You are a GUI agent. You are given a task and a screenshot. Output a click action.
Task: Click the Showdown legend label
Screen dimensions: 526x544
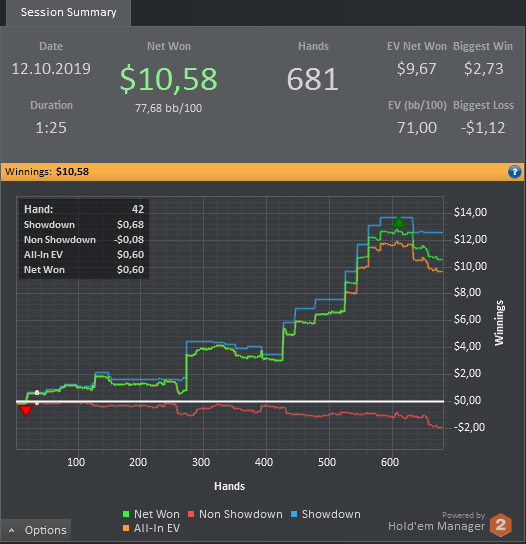[331, 514]
